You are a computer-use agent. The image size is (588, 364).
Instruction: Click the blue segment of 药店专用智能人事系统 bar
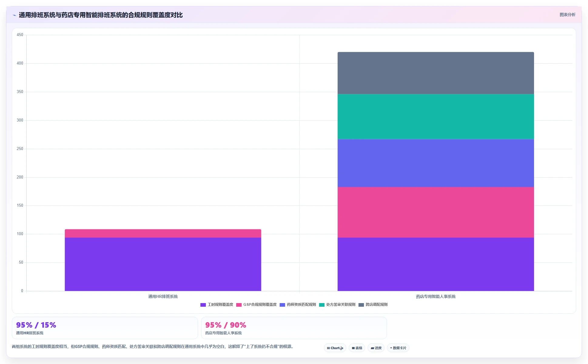[436, 163]
